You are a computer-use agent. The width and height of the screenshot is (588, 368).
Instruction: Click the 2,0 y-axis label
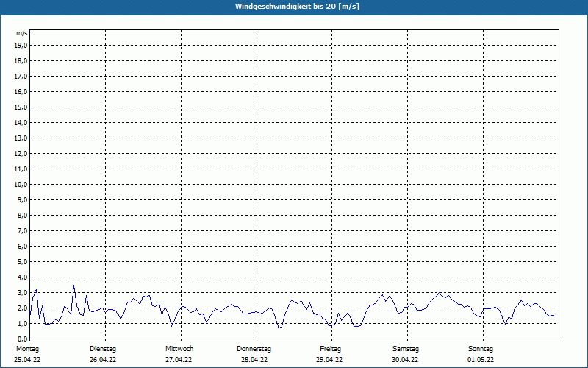(23, 308)
